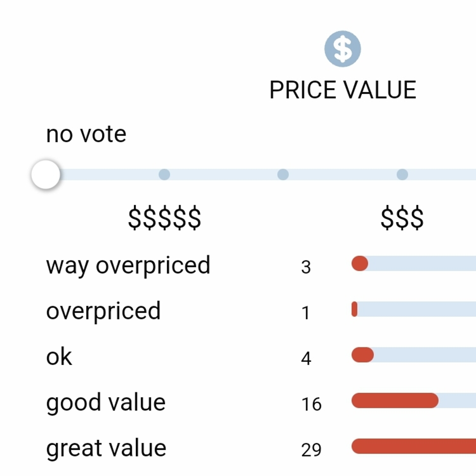The image size is (476, 476).
Task: Select the no vote label
Action: point(86,134)
